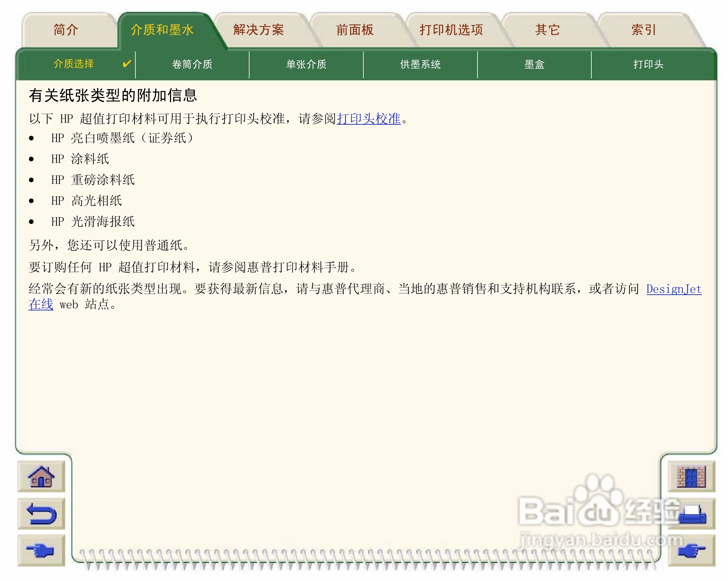Select the 卷筒介质 sub-tab
Screen dimensions: 728x581
tap(192, 64)
